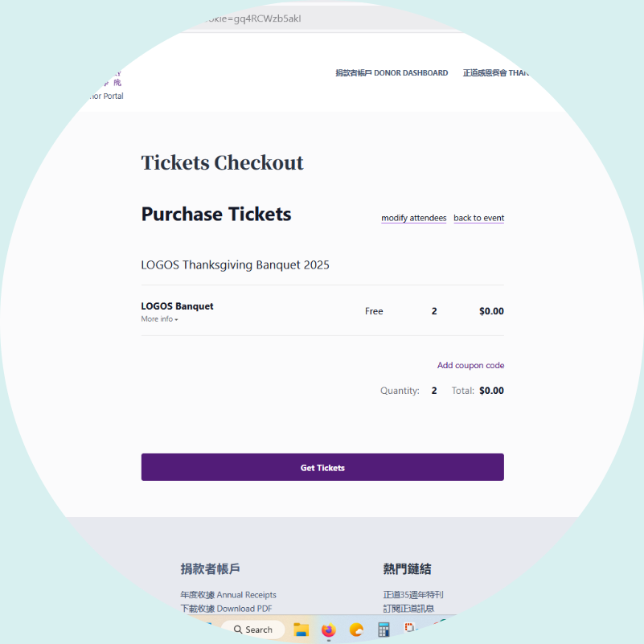Open Annual Receipts footer link
The image size is (644, 644).
(228, 595)
